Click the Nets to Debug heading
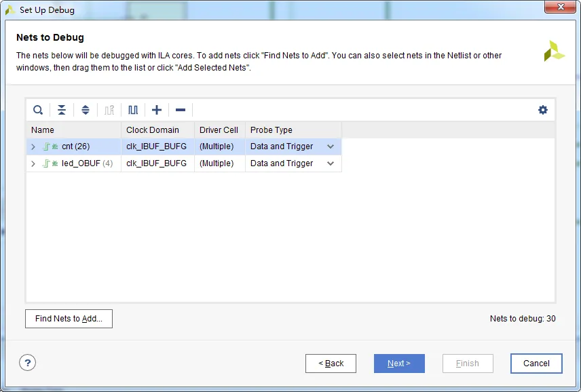The image size is (581, 392). click(50, 37)
